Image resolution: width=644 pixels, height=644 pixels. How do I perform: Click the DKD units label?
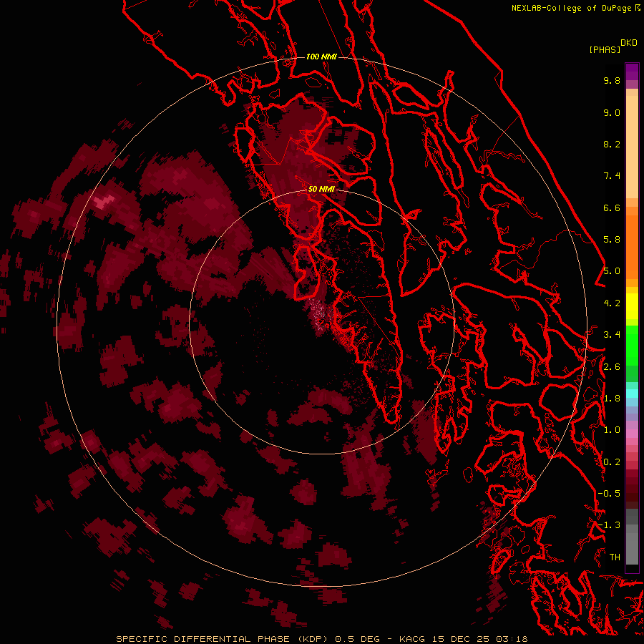point(629,43)
